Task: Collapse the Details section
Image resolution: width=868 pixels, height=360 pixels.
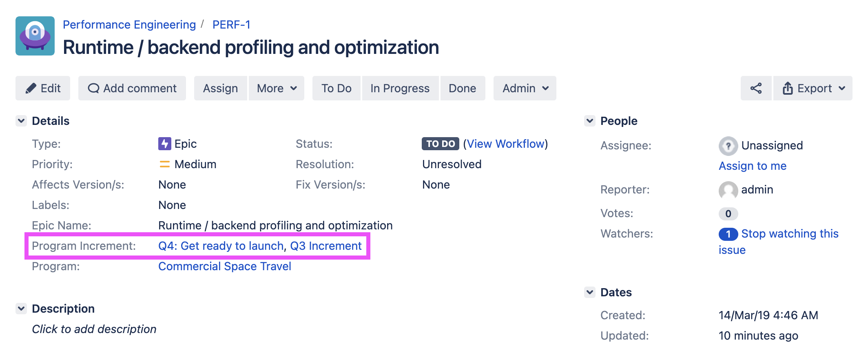Action: [21, 121]
